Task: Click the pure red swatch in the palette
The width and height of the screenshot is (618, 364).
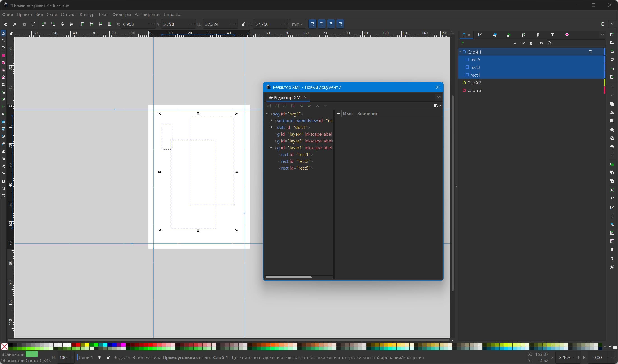Action: (78, 345)
